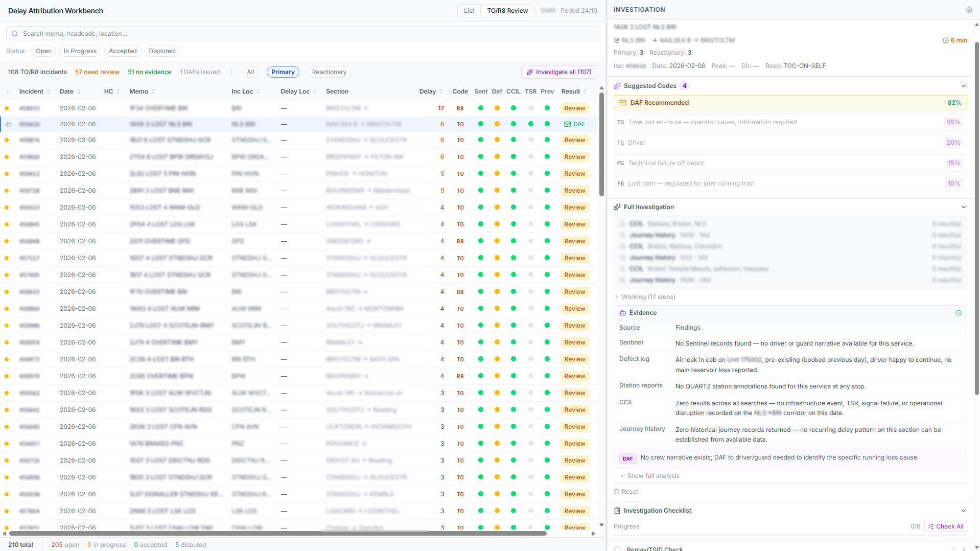Click the 6 min clock icon
The width and height of the screenshot is (980, 551).
click(x=945, y=40)
